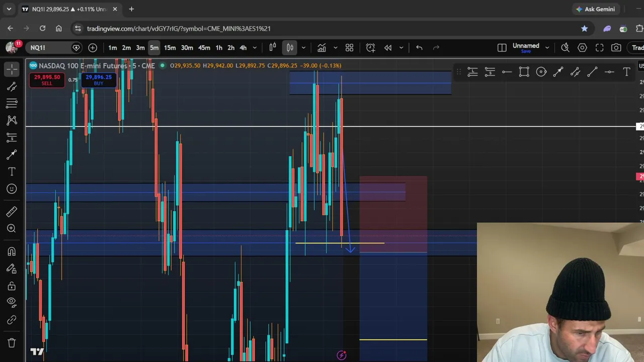Open quick search lightning icon
This screenshot has width=644, height=362.
tap(565, 48)
